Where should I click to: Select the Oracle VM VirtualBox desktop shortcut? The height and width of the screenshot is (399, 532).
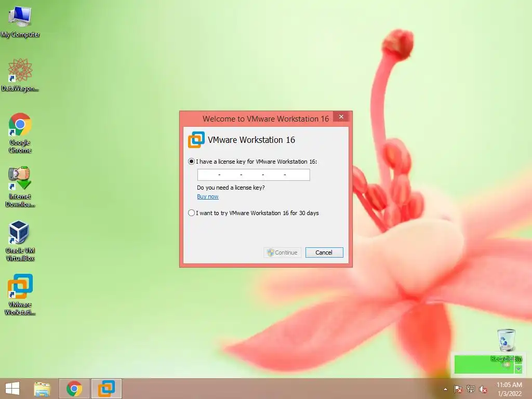coord(20,241)
